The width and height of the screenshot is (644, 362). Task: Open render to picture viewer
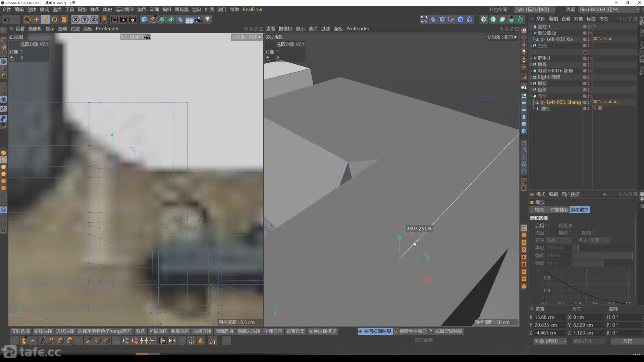point(123,19)
